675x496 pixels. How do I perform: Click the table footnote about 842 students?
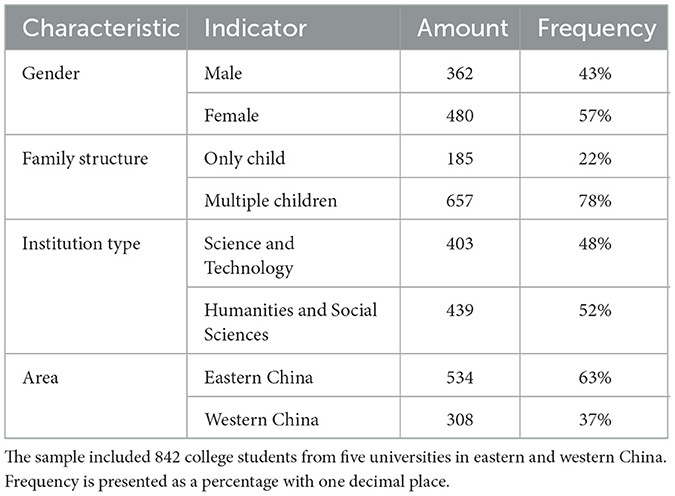[336, 458]
